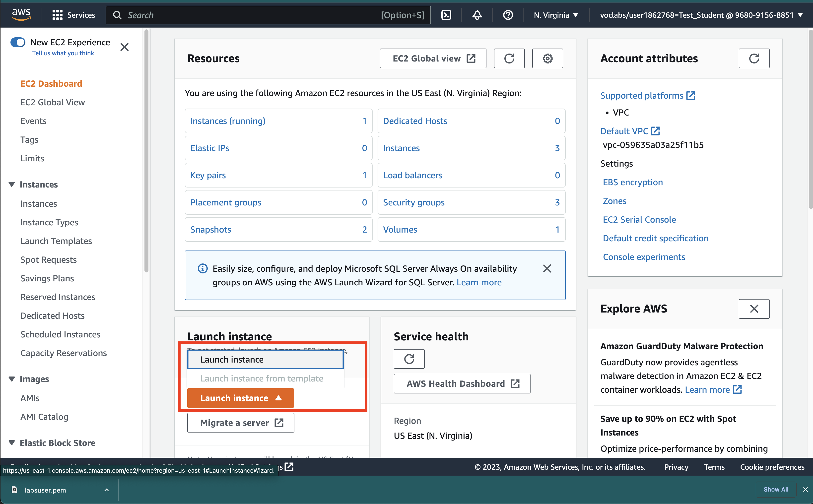Open the Zones setting link
This screenshot has width=813, height=504.
click(x=614, y=201)
